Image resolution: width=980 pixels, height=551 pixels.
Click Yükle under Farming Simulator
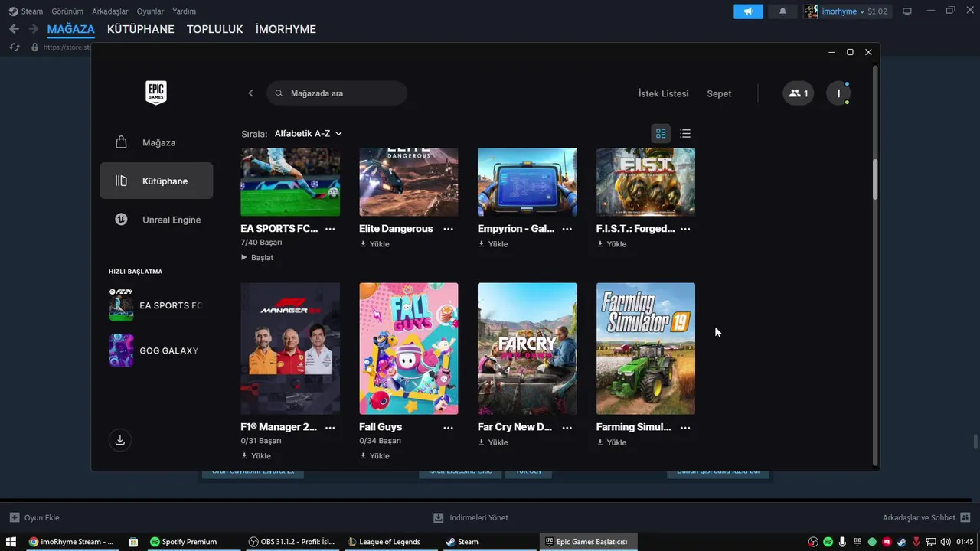(x=612, y=442)
